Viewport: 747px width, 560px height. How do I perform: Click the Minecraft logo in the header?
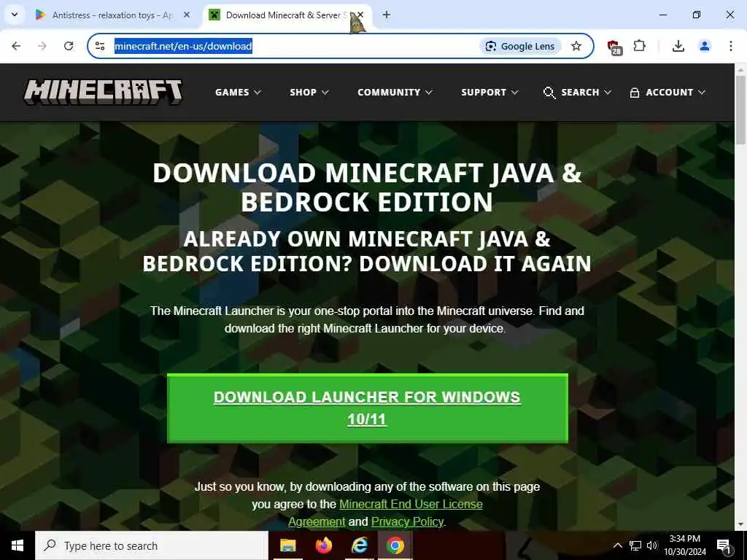(x=103, y=92)
